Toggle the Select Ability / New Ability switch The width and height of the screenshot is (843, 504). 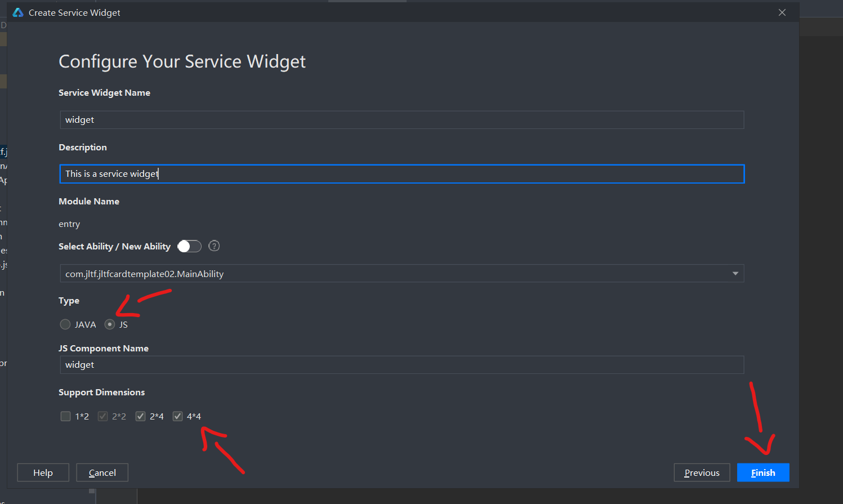(x=189, y=246)
